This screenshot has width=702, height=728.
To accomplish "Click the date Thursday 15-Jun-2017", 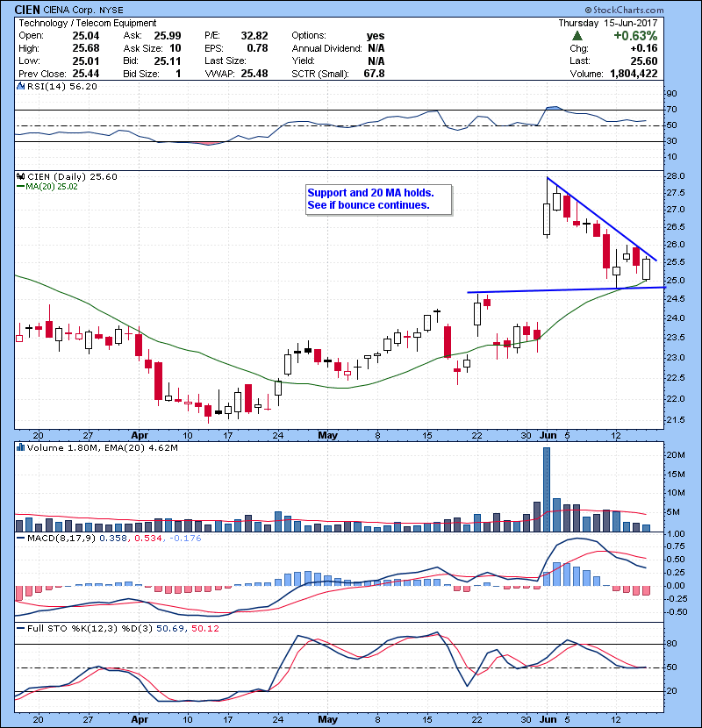I will pyautogui.click(x=608, y=23).
